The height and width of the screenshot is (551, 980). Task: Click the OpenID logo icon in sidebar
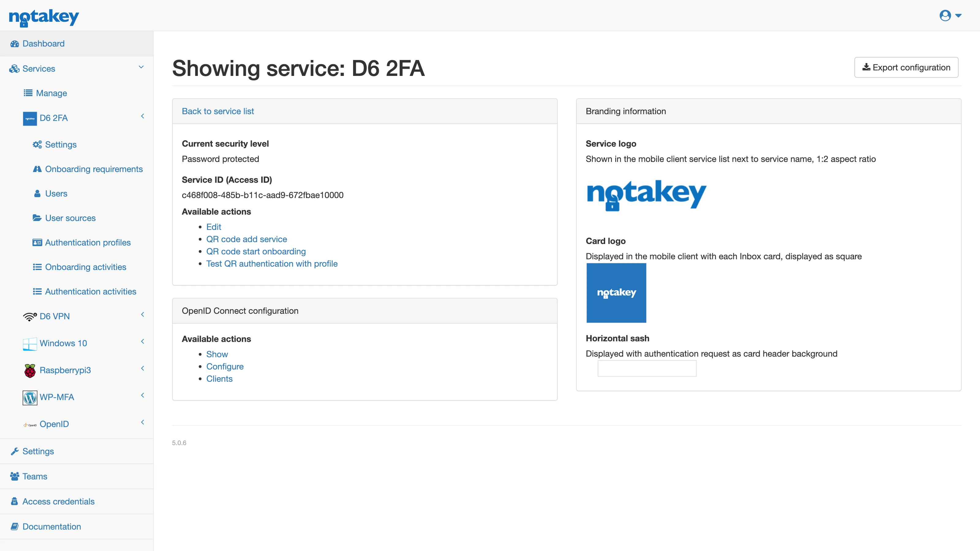click(30, 425)
